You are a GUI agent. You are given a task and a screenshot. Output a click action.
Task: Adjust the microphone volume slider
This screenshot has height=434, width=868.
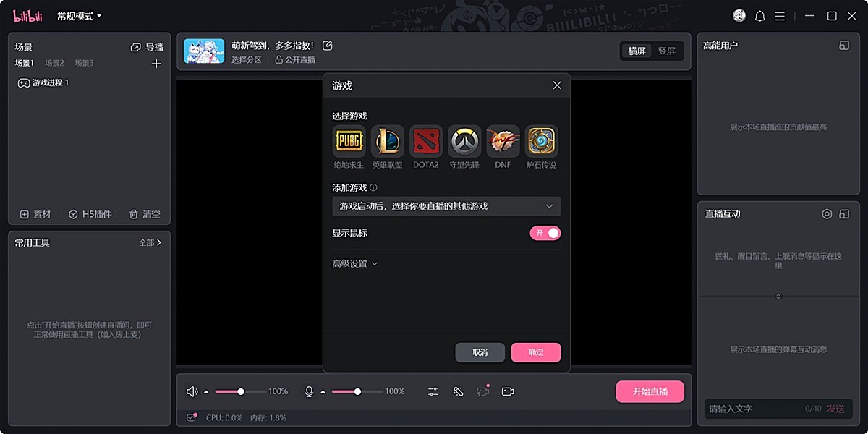pyautogui.click(x=357, y=391)
